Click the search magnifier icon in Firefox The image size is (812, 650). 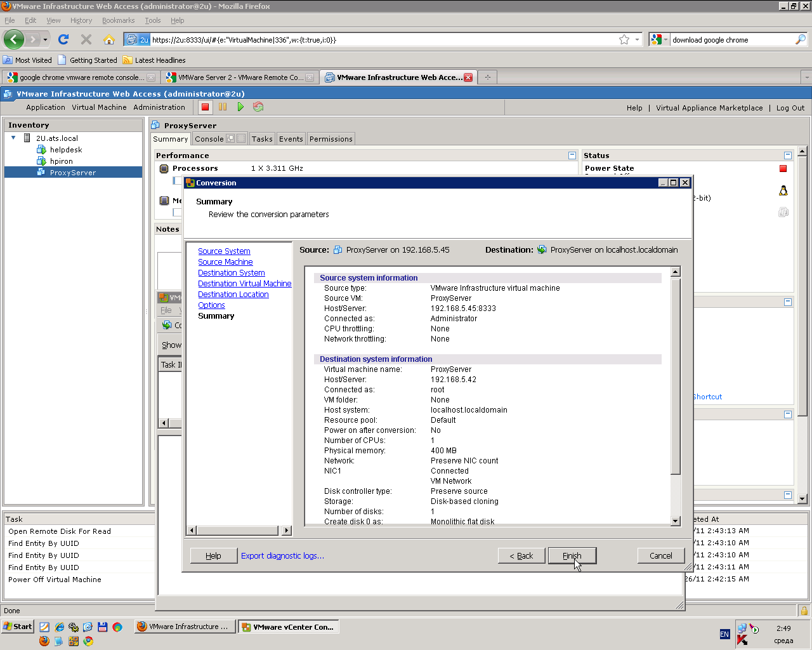tap(801, 39)
